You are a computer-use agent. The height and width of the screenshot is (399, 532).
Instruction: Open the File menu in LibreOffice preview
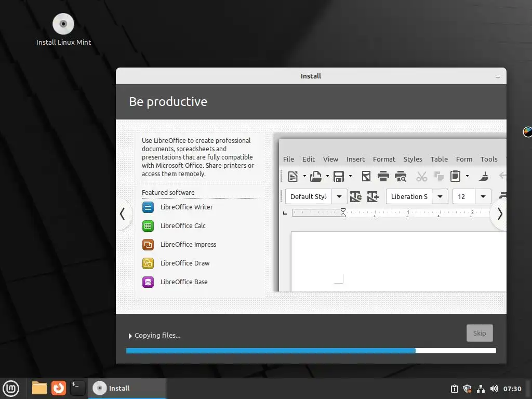289,159
